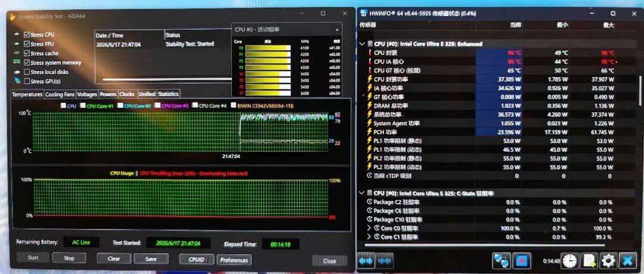This screenshot has height=274, width=644.
Task: Uncheck Stress CPU option
Action: click(27, 35)
